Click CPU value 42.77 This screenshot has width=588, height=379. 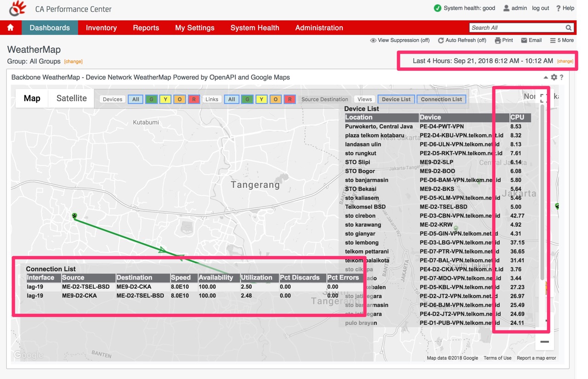(x=517, y=216)
